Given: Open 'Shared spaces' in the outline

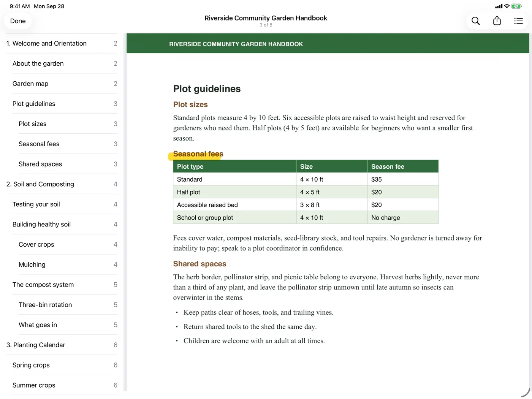Looking at the screenshot, I should pyautogui.click(x=68, y=164).
